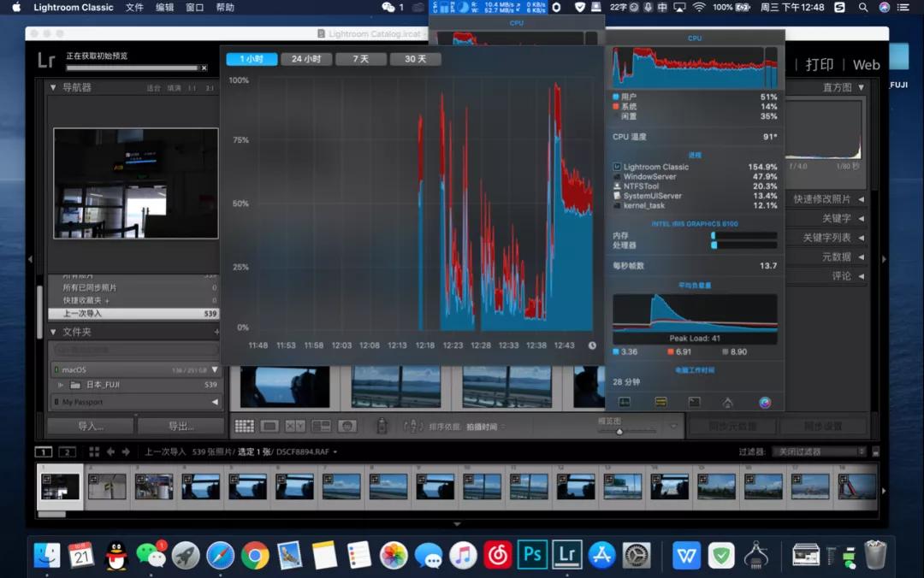Collapse the 导航器 panel
Screen dimensions: 924x578
point(53,87)
